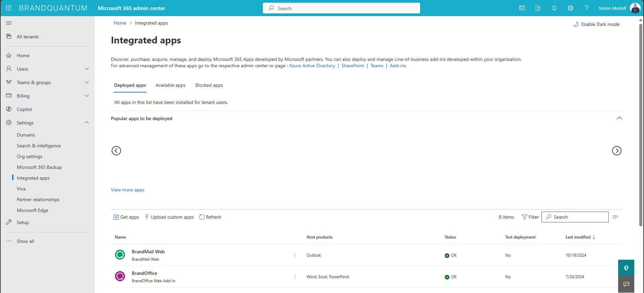This screenshot has height=293, width=644.
Task: Click the Get apps button
Action: point(126,217)
